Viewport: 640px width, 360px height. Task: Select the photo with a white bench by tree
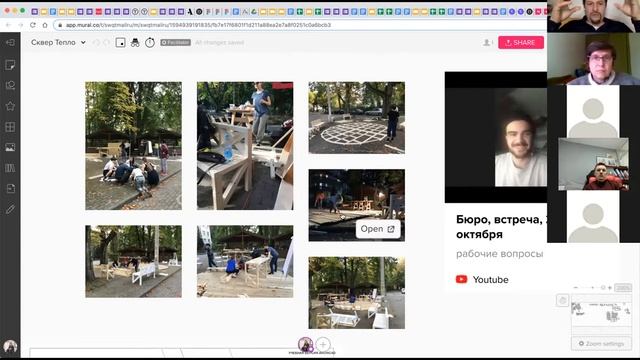point(133,261)
